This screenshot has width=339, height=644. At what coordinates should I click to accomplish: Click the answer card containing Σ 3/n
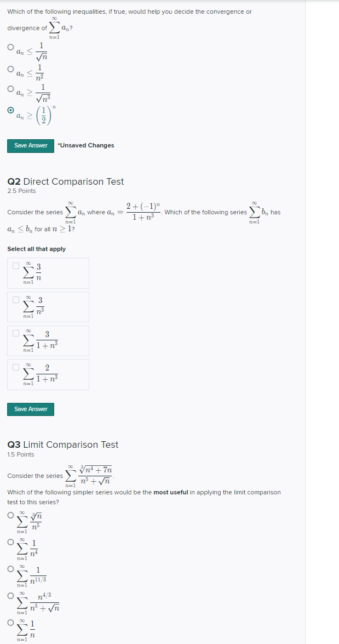[x=48, y=272]
